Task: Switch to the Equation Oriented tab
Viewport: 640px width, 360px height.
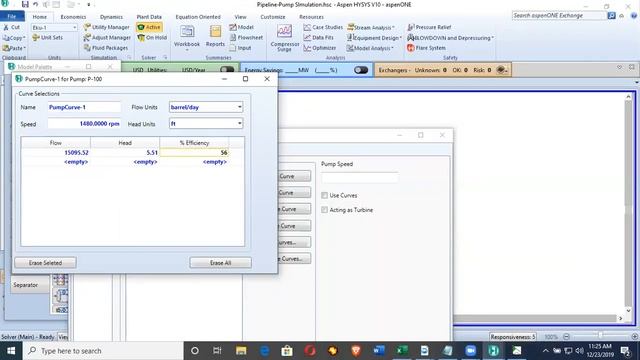Action: 198,17
